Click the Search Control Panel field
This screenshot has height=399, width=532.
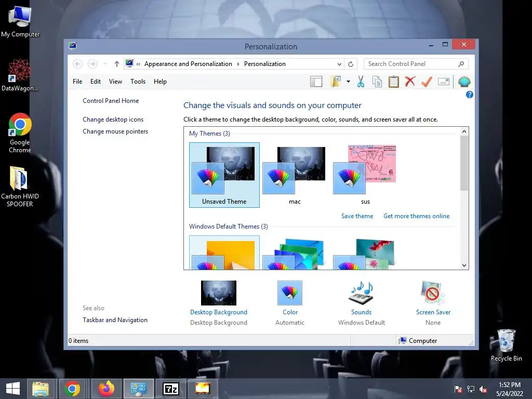(x=416, y=64)
